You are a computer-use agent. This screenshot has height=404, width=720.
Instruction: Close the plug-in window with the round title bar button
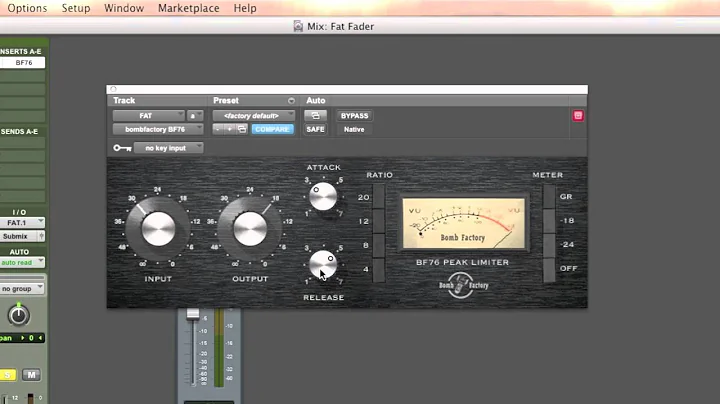point(113,89)
